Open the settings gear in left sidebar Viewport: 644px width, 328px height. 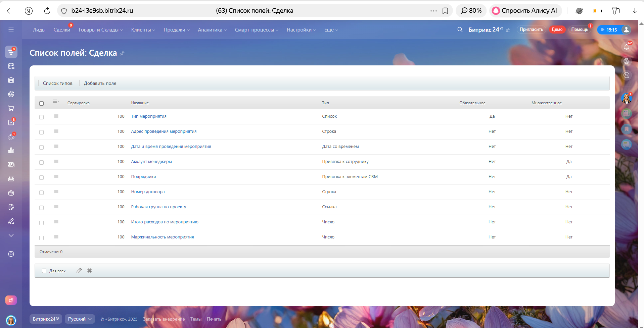click(11, 254)
